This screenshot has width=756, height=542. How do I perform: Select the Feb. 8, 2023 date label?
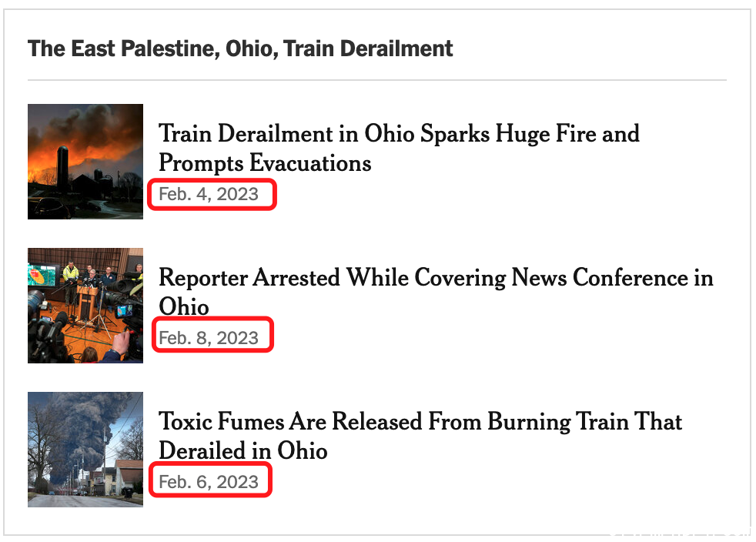pos(209,338)
